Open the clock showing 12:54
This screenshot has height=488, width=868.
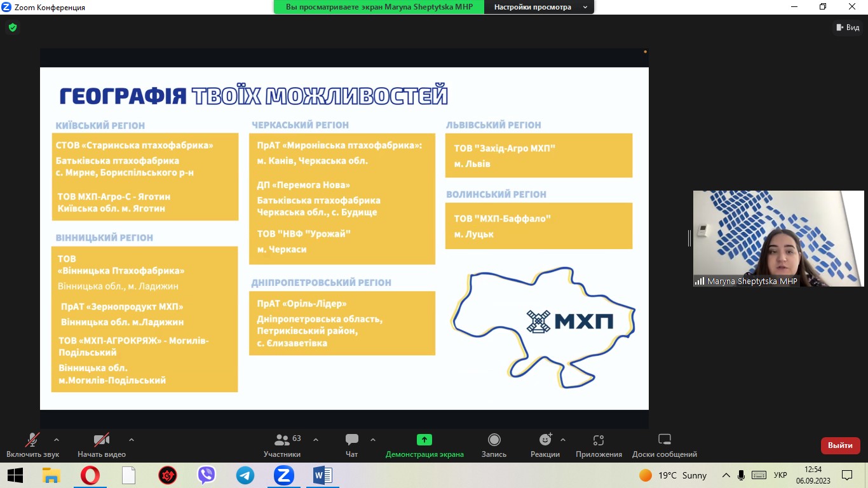click(813, 475)
